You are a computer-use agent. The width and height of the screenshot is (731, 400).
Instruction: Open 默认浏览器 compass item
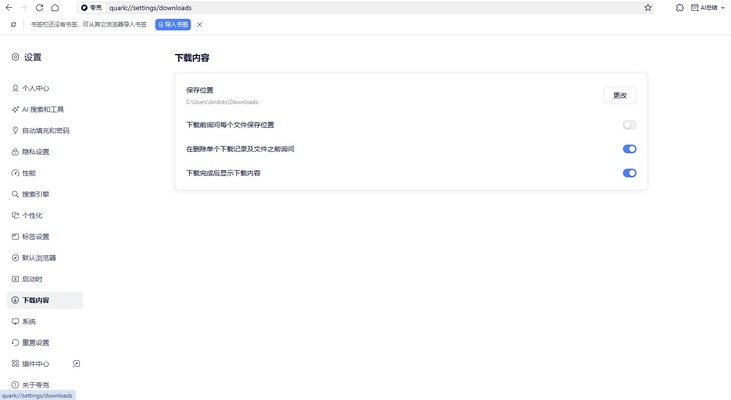coord(34,258)
